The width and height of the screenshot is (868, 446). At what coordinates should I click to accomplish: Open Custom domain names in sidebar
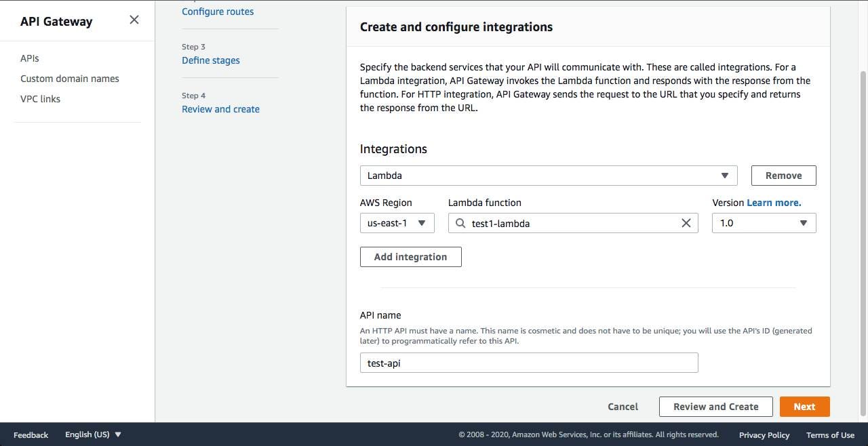tap(70, 79)
